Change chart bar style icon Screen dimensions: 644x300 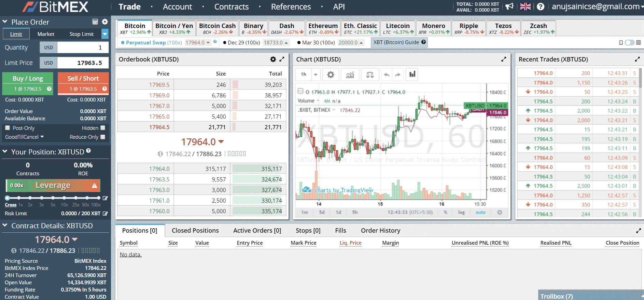[412, 74]
